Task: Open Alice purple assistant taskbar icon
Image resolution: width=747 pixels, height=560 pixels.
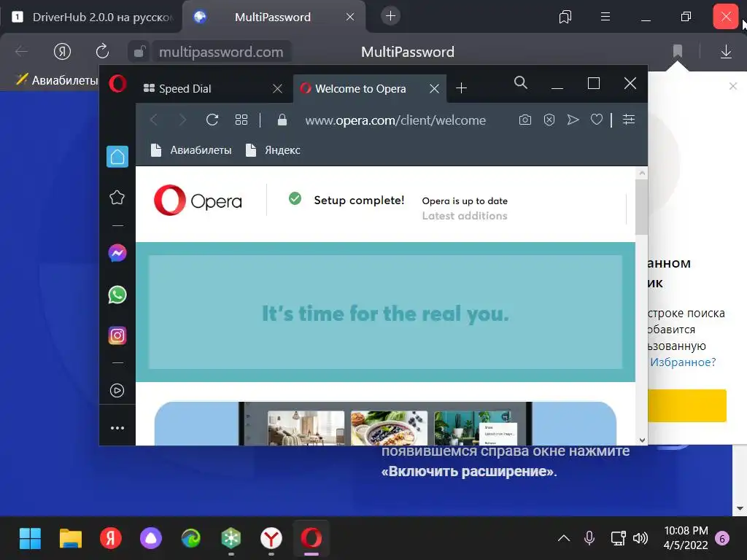Action: click(x=150, y=539)
